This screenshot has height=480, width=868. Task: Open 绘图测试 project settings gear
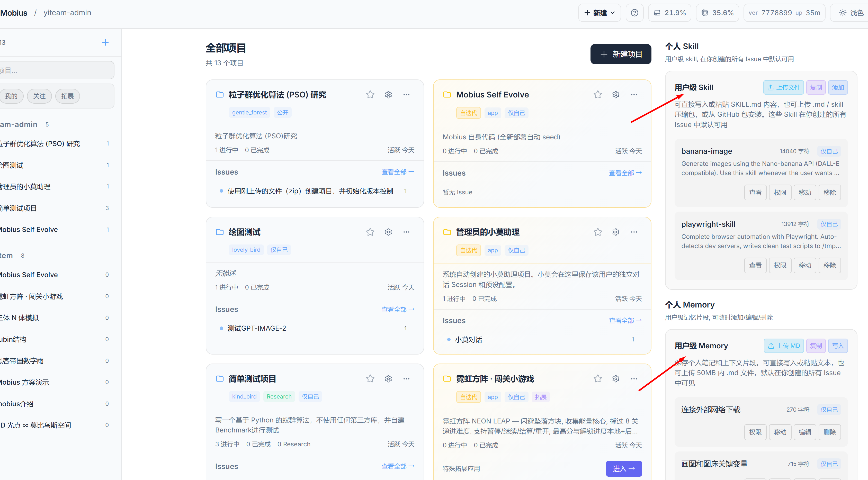(x=388, y=232)
